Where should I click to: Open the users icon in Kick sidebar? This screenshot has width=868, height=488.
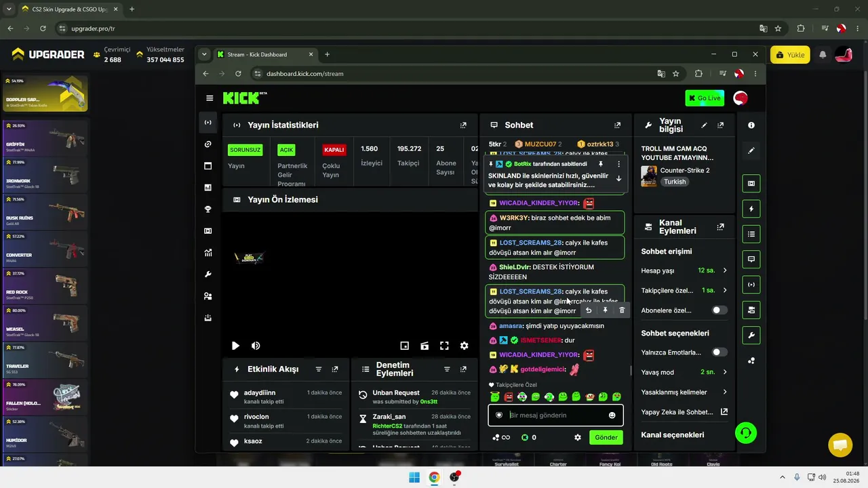coord(208,296)
